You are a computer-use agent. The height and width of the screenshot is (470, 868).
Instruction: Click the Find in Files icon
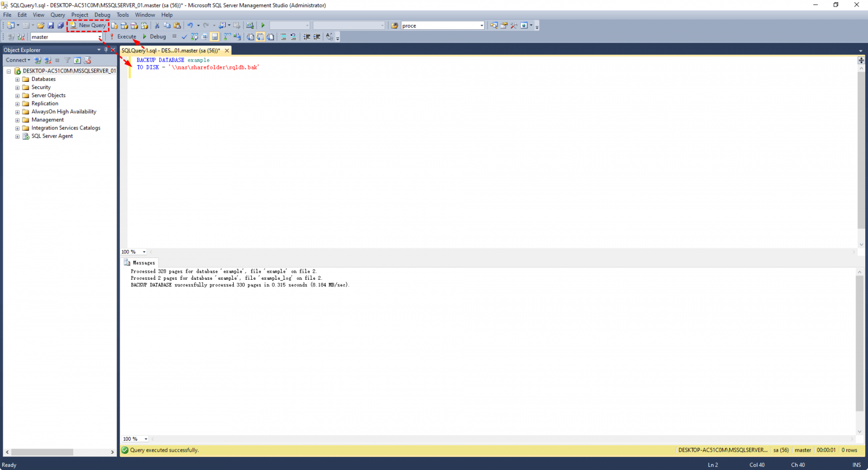(394, 25)
